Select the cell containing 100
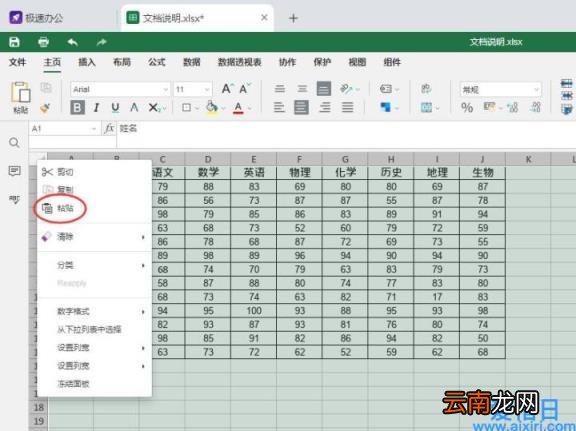Image resolution: width=576 pixels, height=431 pixels. [x=254, y=311]
